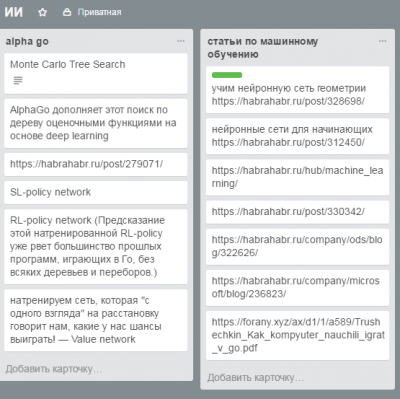The height and width of the screenshot is (399, 400).
Task: Open habrahabr post 330342 card
Action: point(297,212)
